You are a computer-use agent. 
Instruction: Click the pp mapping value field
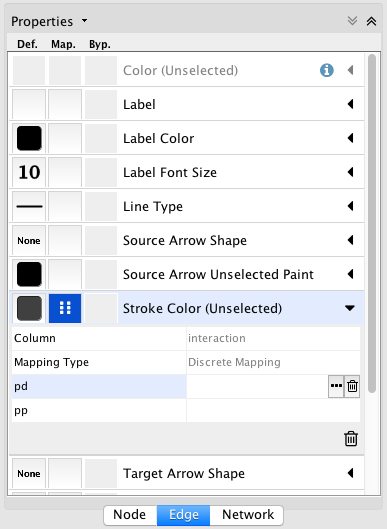[273, 410]
